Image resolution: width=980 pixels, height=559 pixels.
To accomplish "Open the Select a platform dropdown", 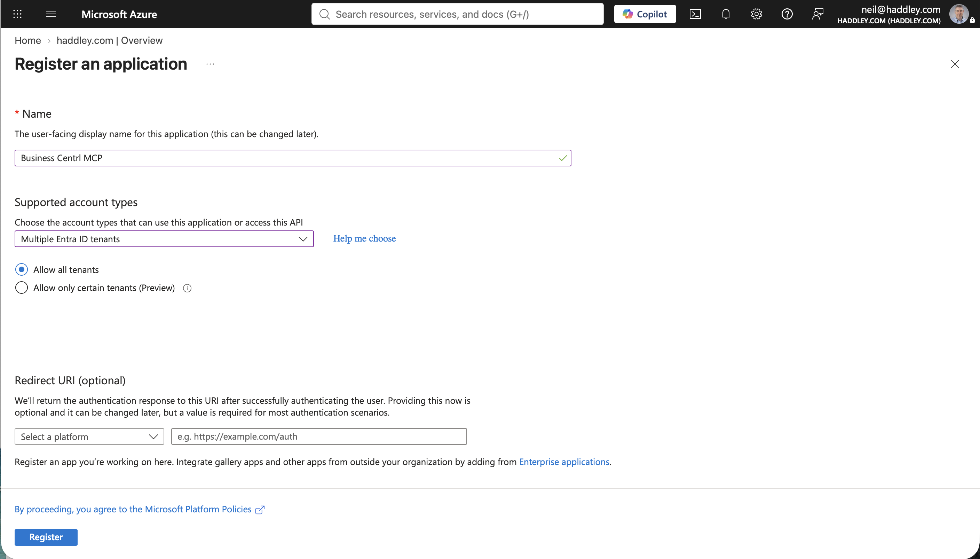I will coord(89,436).
